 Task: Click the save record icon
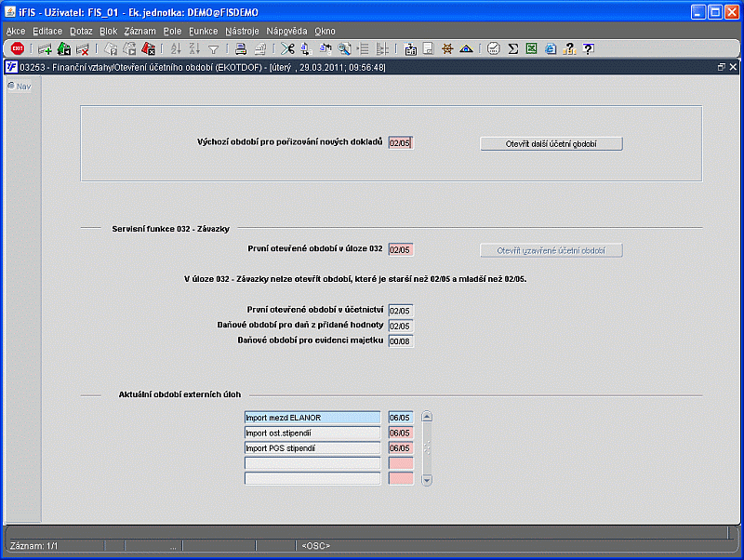[x=63, y=48]
